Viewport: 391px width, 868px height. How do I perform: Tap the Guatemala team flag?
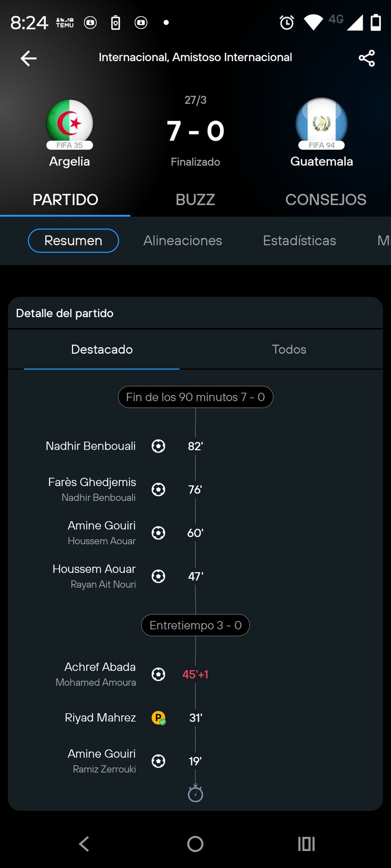321,122
